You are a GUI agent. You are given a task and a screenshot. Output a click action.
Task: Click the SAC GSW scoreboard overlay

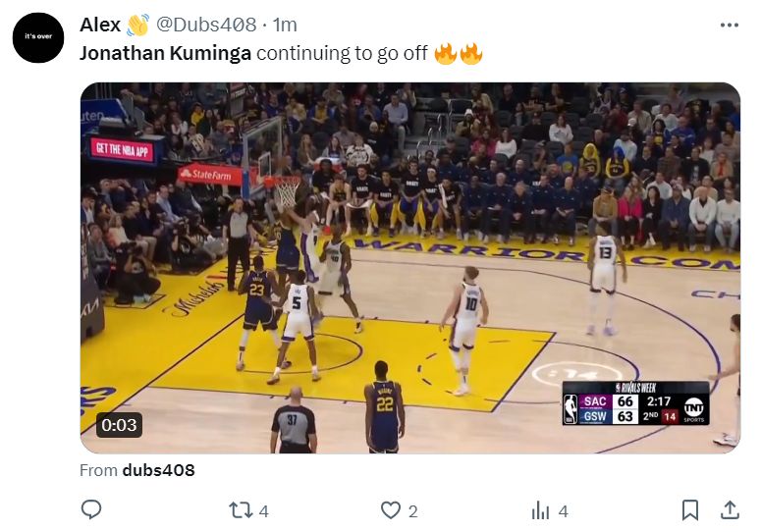point(635,403)
